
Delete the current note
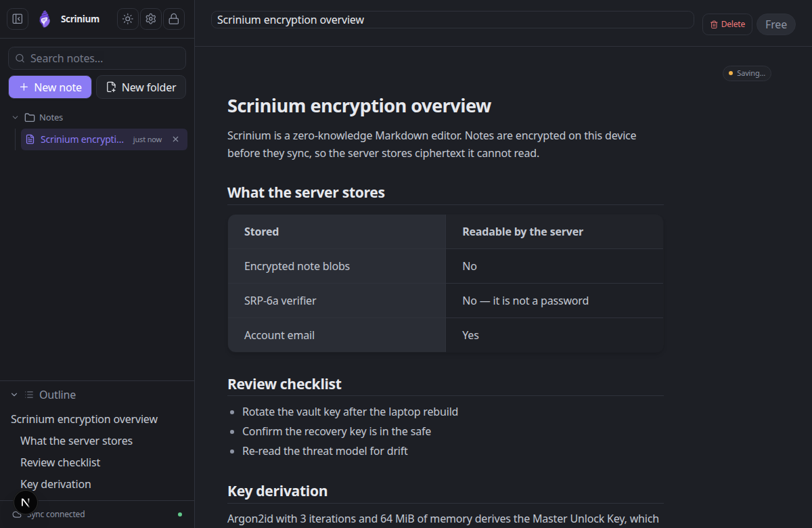coord(727,24)
